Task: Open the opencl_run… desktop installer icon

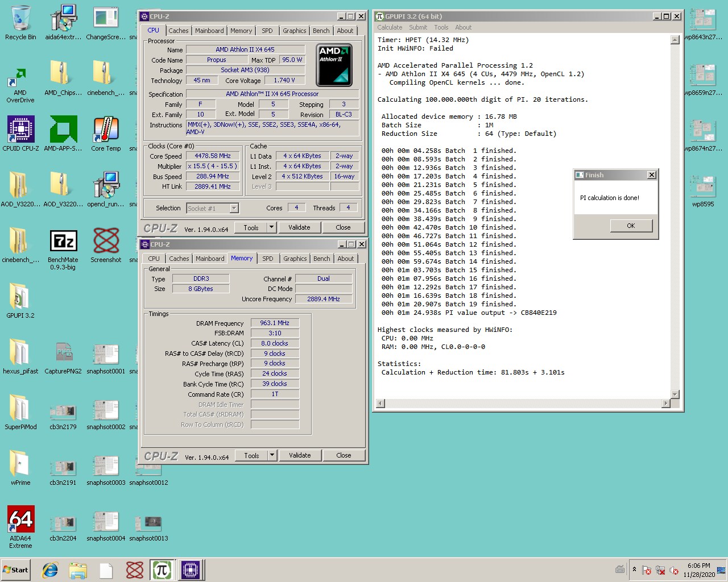Action: click(x=106, y=190)
